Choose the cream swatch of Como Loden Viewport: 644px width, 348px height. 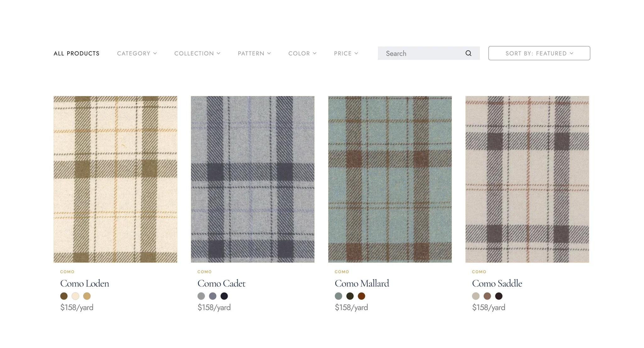click(x=75, y=296)
